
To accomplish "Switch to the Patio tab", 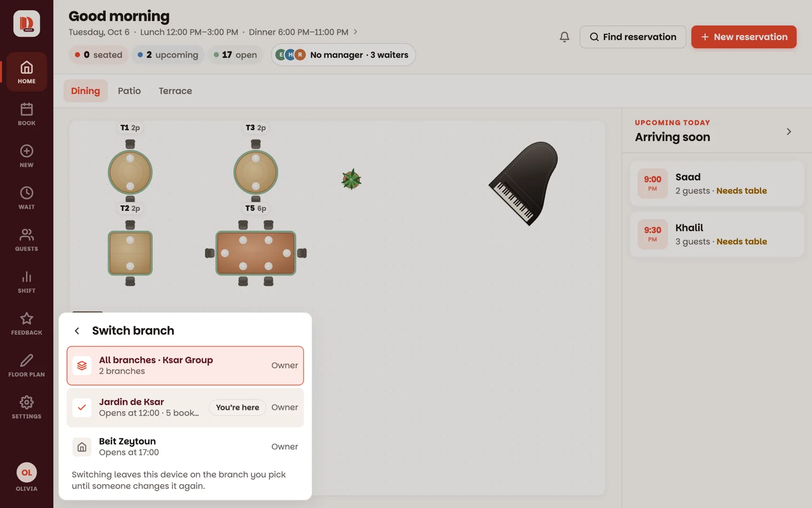I will 129,91.
